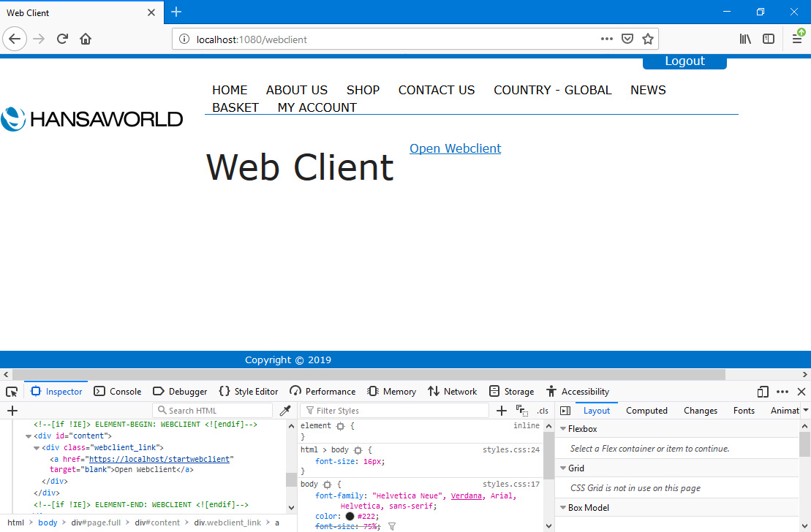Viewport: 811px width, 532px height.
Task: Open CONTACT US navigation link
Action: click(x=437, y=90)
